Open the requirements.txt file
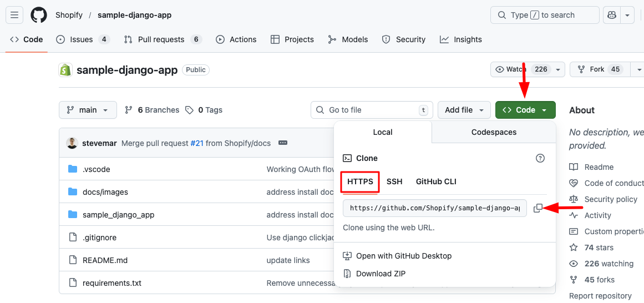 (111, 283)
